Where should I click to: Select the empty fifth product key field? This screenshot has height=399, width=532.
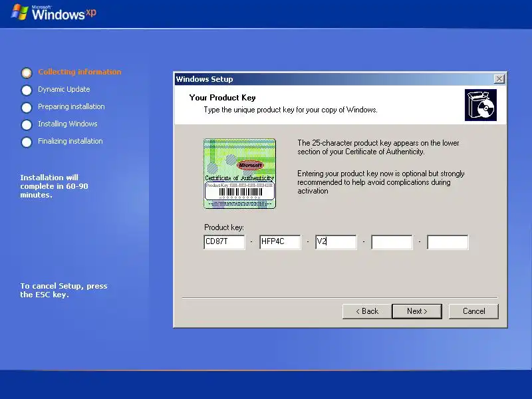coord(448,242)
